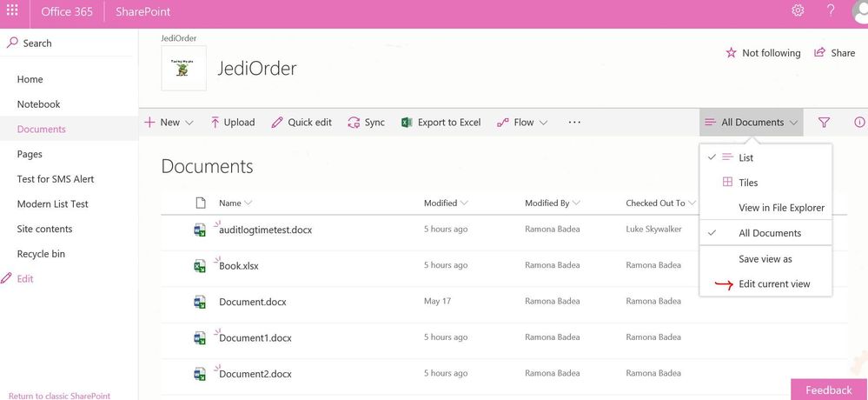This screenshot has height=400, width=868.
Task: Click the New plus icon
Action: point(149,123)
